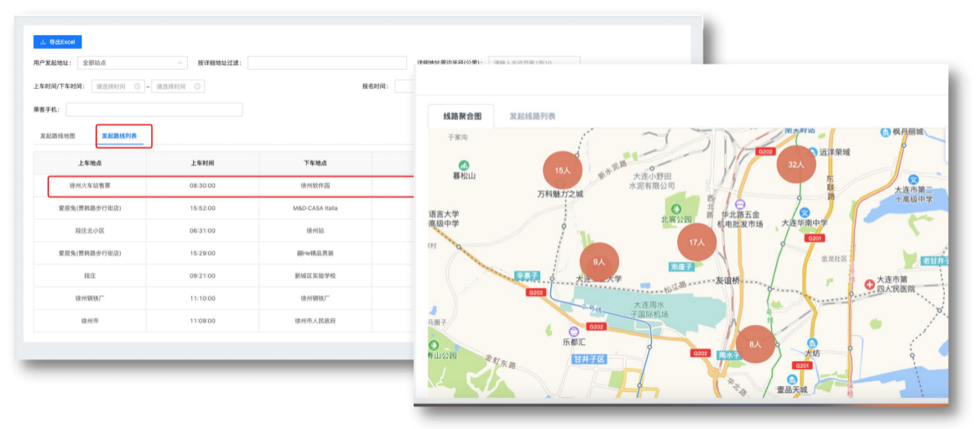Select the 17人 cluster bubble
The height and width of the screenshot is (429, 980).
(x=697, y=243)
